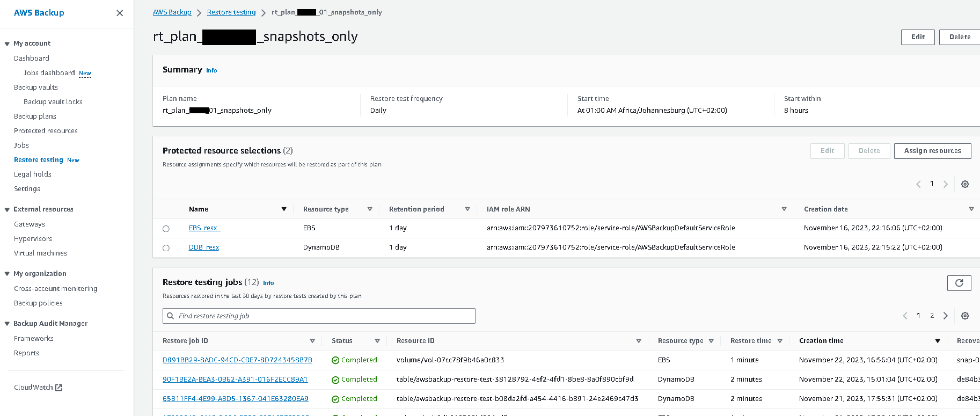The height and width of the screenshot is (416, 980).
Task: Open Frameworks under Backup Audit Manager
Action: tap(34, 339)
